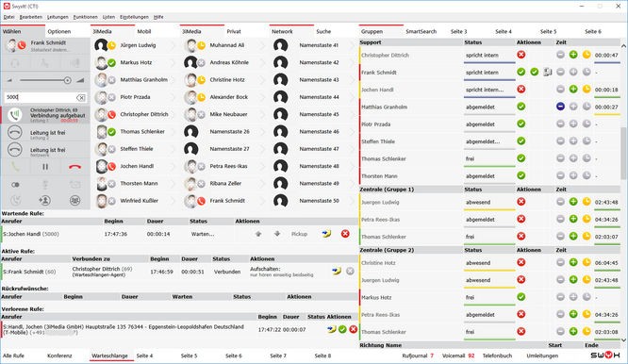Screen dimensions: 628x364
Task: Click the conference group icon
Action: point(74,200)
